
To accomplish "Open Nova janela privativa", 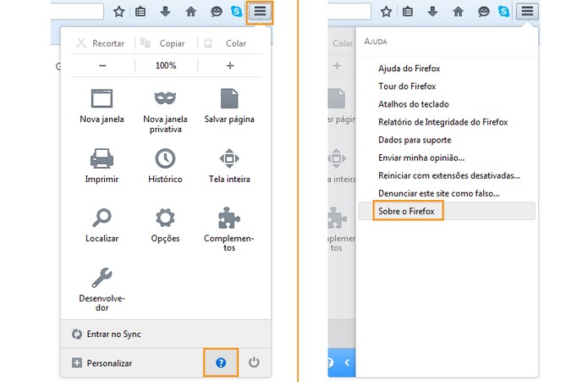I will (x=165, y=111).
